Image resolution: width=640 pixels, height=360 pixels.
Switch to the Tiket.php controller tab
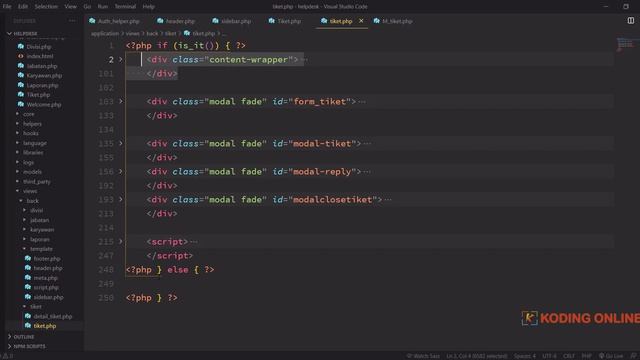[x=285, y=21]
